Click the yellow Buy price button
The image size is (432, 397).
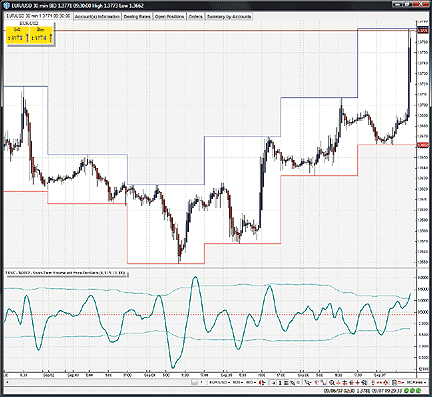click(x=41, y=35)
